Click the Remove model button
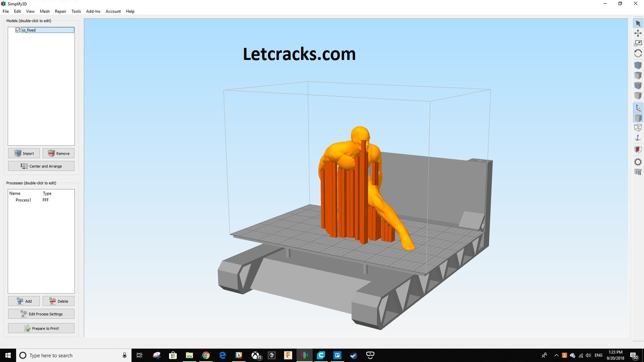Screen dimensions: 644x362 [x=58, y=153]
